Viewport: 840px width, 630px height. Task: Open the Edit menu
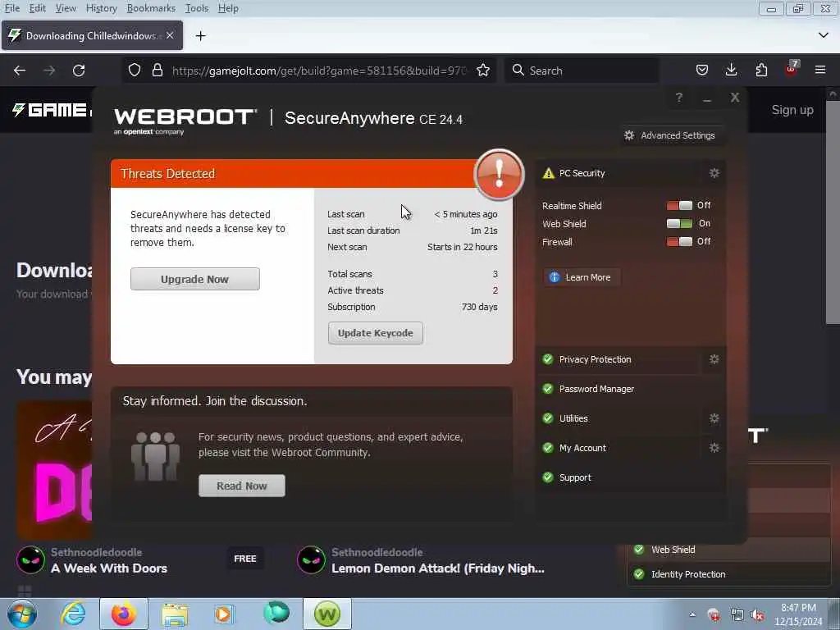[37, 8]
